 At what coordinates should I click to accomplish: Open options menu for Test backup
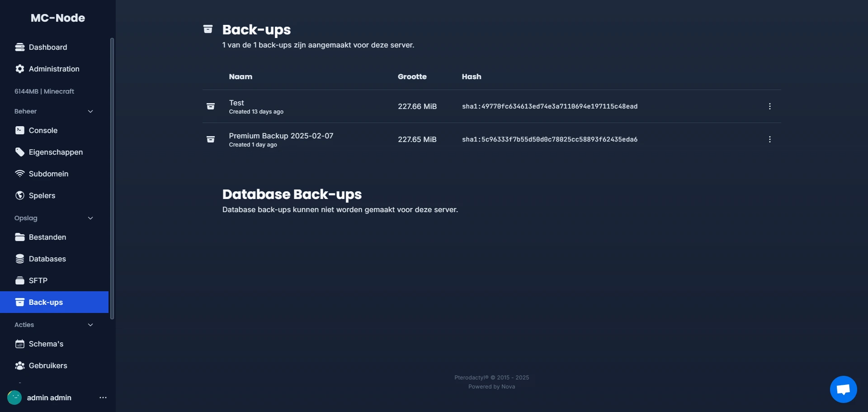coord(770,106)
